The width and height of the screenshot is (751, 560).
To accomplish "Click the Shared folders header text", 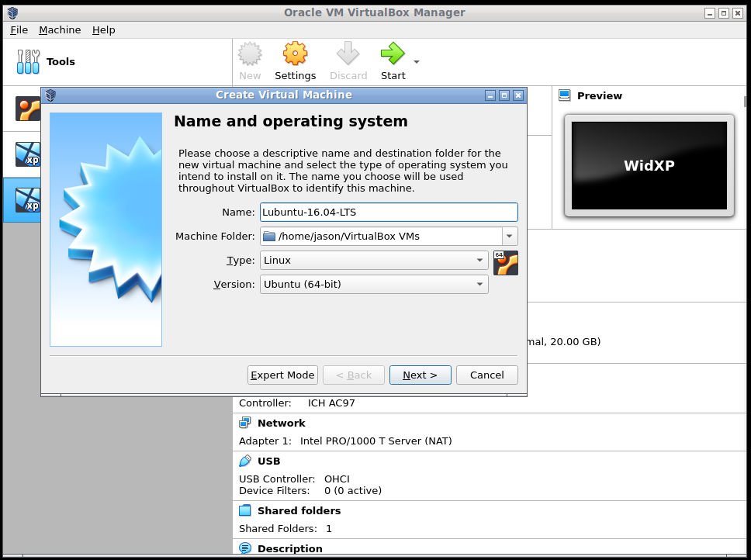I will pyautogui.click(x=299, y=510).
